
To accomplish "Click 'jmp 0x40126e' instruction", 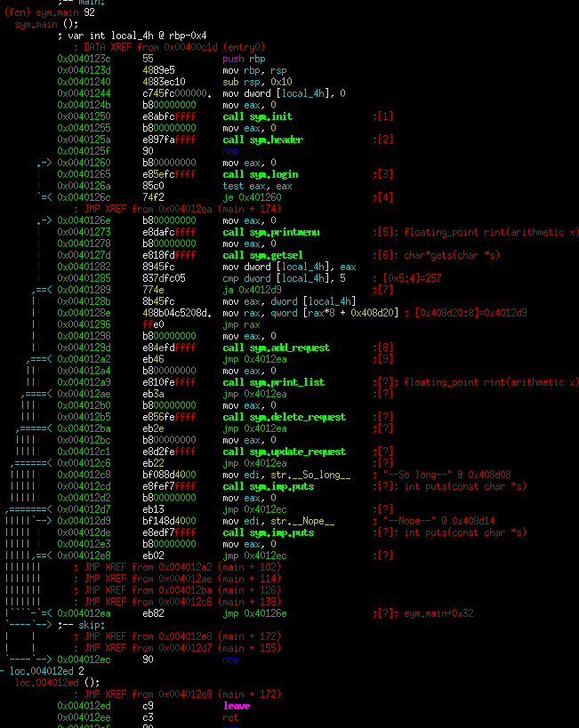I will (254, 614).
